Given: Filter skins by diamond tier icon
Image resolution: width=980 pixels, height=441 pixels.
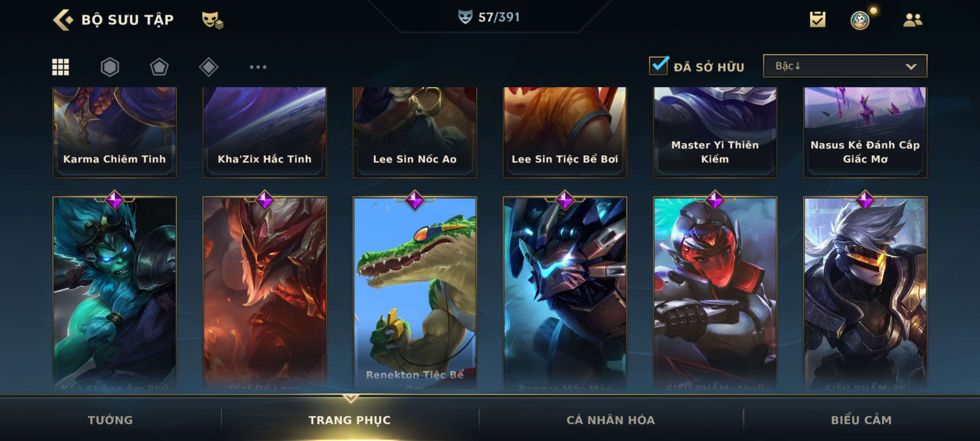Looking at the screenshot, I should click(x=209, y=67).
